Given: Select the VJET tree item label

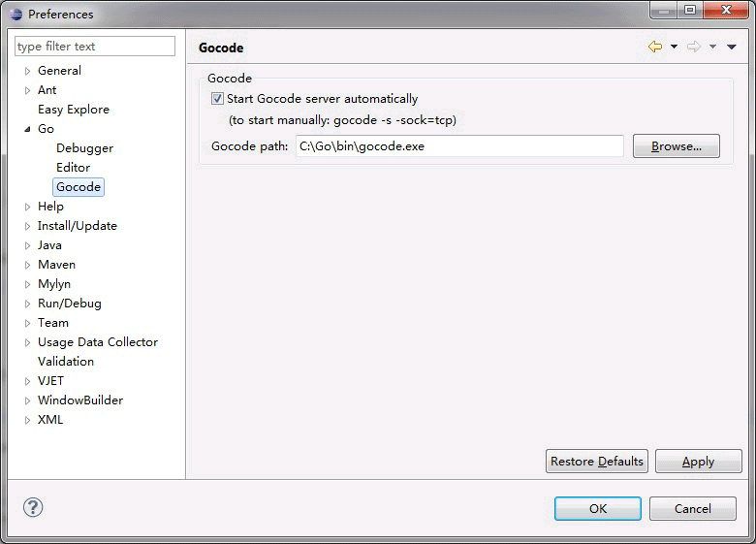Looking at the screenshot, I should click(50, 380).
